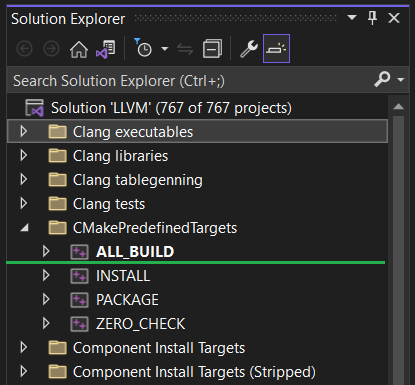415x385 pixels.
Task: Open the Pending Changes Filter clock icon
Action: coord(143,47)
